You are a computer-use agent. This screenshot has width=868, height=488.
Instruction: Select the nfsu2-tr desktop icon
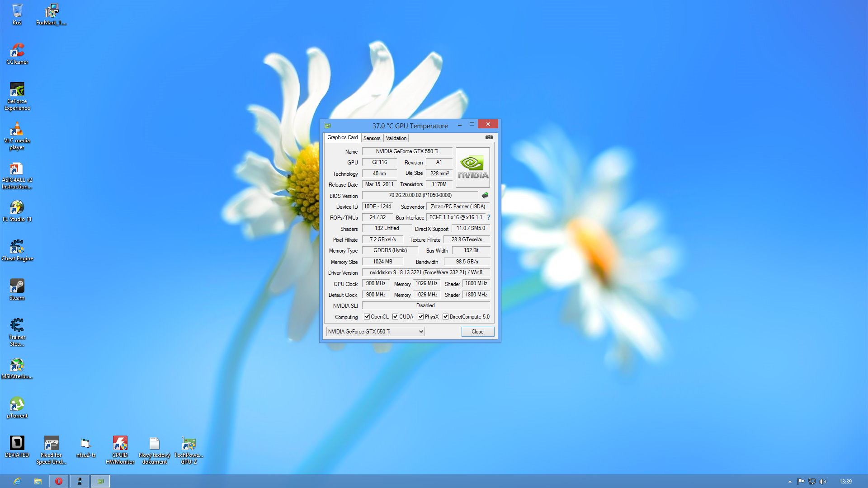pyautogui.click(x=86, y=446)
